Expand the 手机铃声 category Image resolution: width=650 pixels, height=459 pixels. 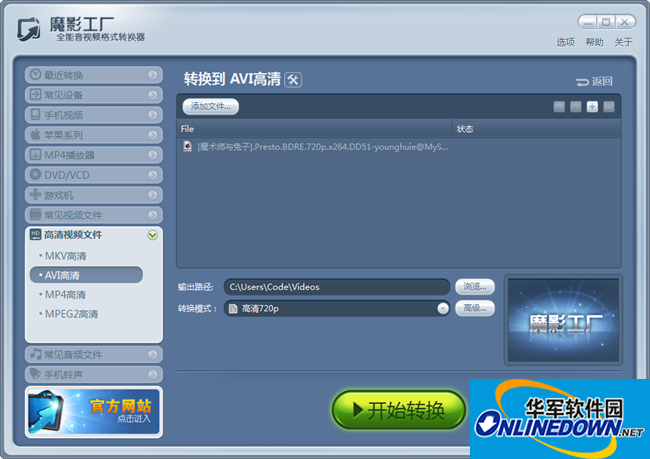click(x=94, y=374)
